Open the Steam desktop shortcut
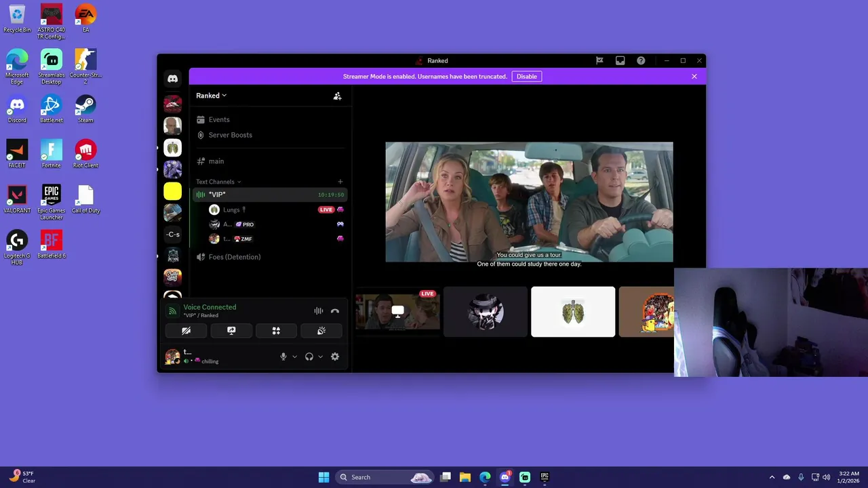Screen dimensions: 868x488 (85, 110)
